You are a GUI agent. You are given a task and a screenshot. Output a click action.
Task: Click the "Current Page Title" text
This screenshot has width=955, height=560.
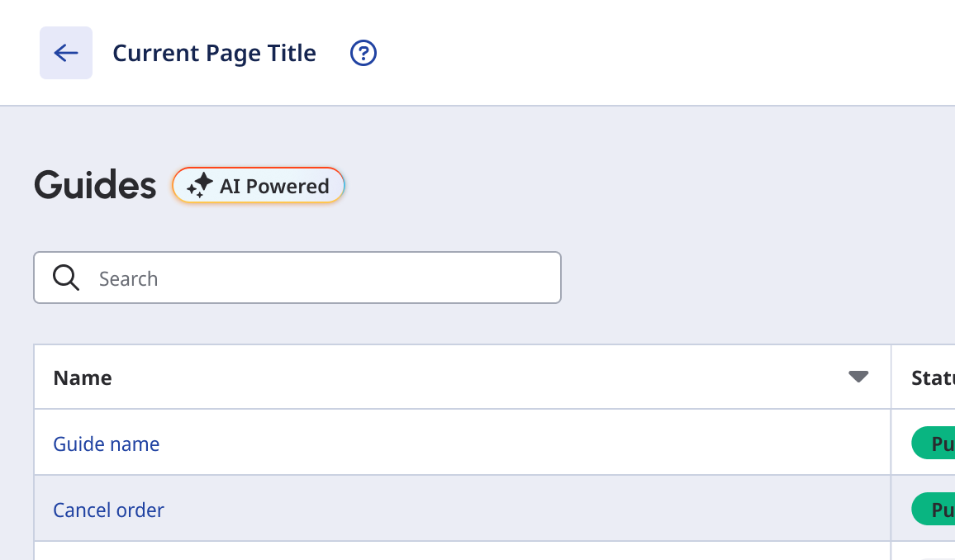(214, 53)
